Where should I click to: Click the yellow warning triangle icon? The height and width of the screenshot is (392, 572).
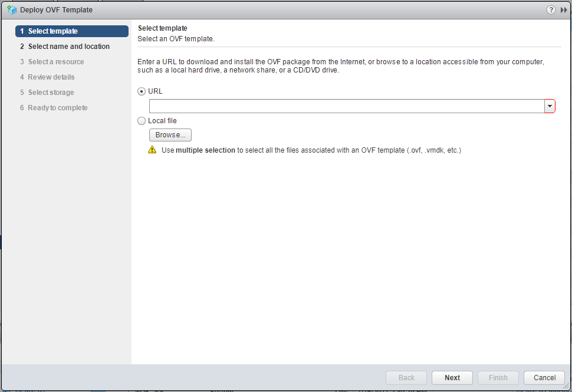click(152, 150)
